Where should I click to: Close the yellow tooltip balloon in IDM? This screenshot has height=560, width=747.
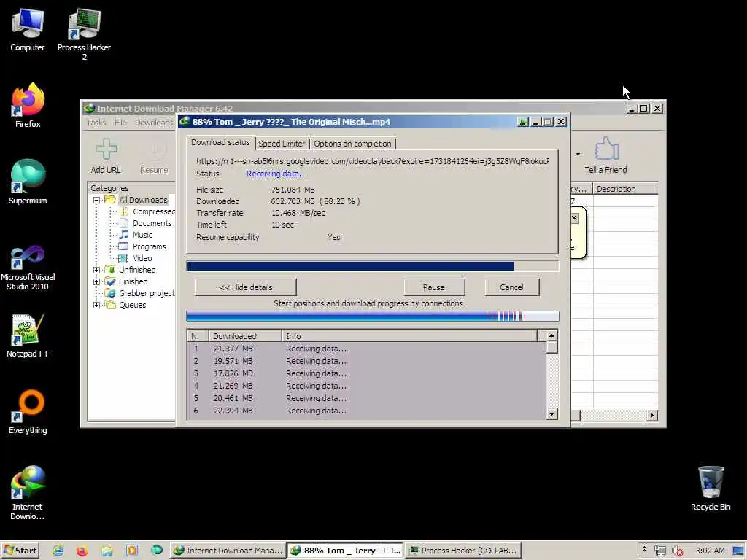[574, 218]
